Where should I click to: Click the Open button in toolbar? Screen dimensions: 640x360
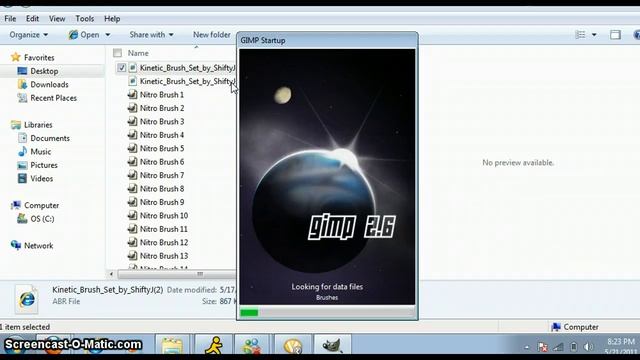click(x=84, y=35)
